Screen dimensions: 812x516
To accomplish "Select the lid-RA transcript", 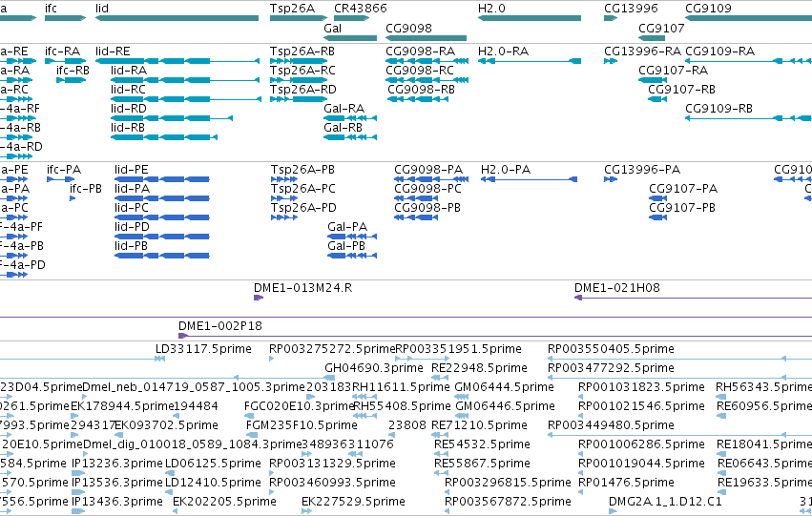I will 185,80.
